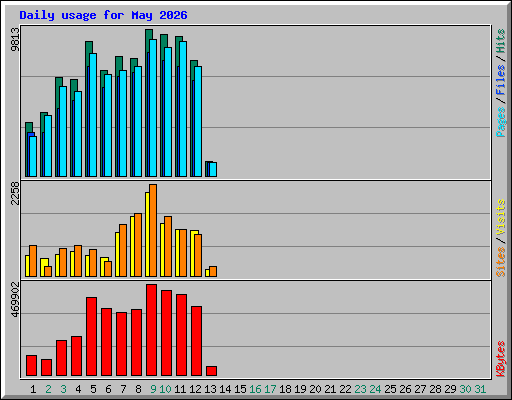Click the cyan Pages bar for day 7

click(123, 123)
